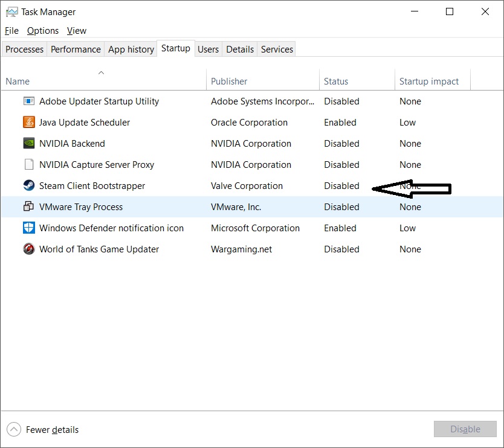Click the NVIDIA Capture Server Proxy file icon
Image resolution: width=504 pixels, height=448 pixels.
tap(29, 164)
